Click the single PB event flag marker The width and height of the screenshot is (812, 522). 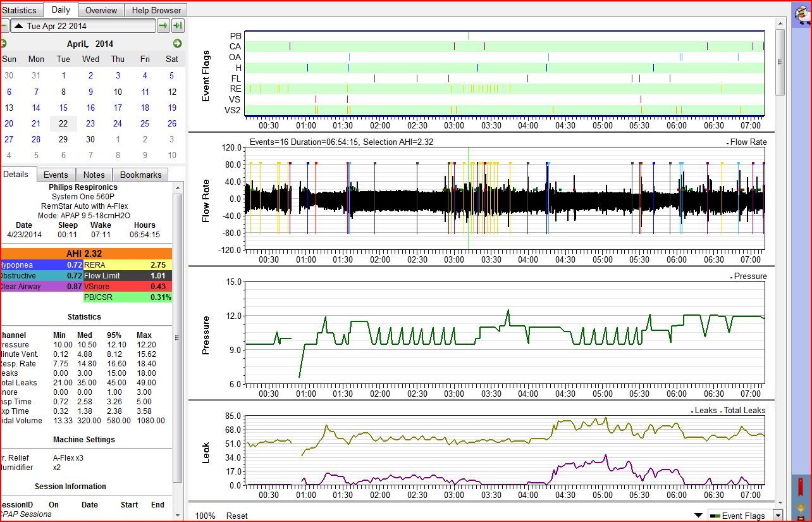pos(468,36)
